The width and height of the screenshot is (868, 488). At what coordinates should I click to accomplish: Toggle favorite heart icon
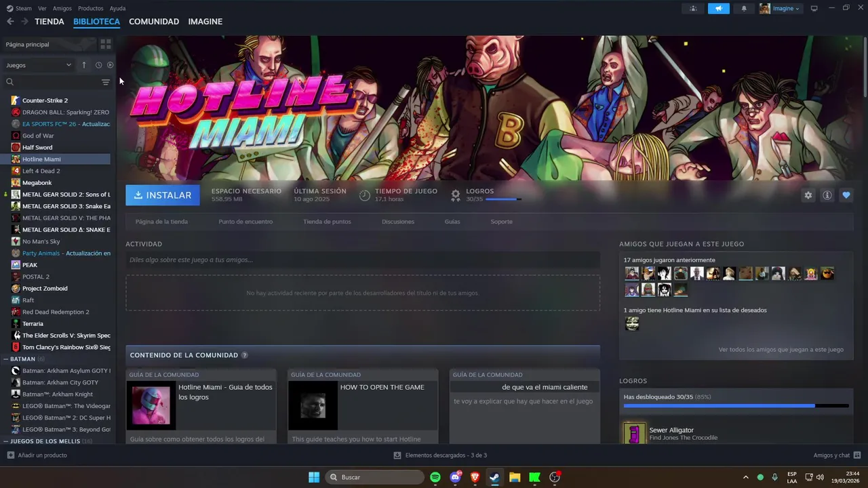pyautogui.click(x=846, y=195)
